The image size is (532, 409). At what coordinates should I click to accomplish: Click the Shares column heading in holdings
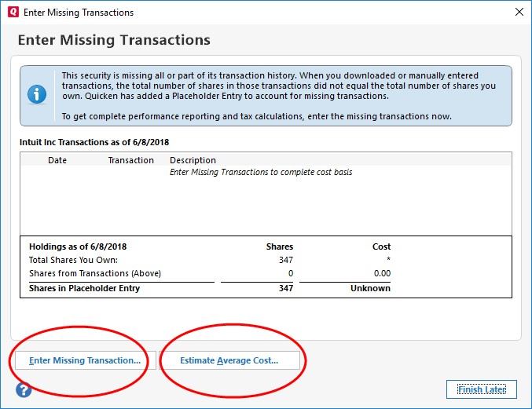point(280,246)
